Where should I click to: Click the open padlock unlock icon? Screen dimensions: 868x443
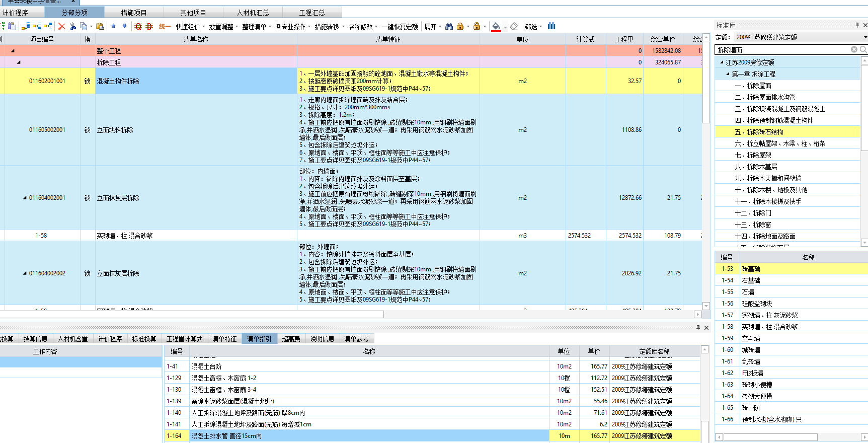coord(477,26)
